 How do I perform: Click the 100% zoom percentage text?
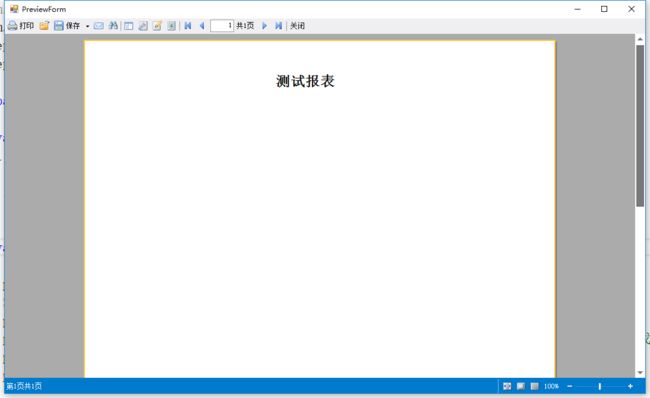(551, 386)
